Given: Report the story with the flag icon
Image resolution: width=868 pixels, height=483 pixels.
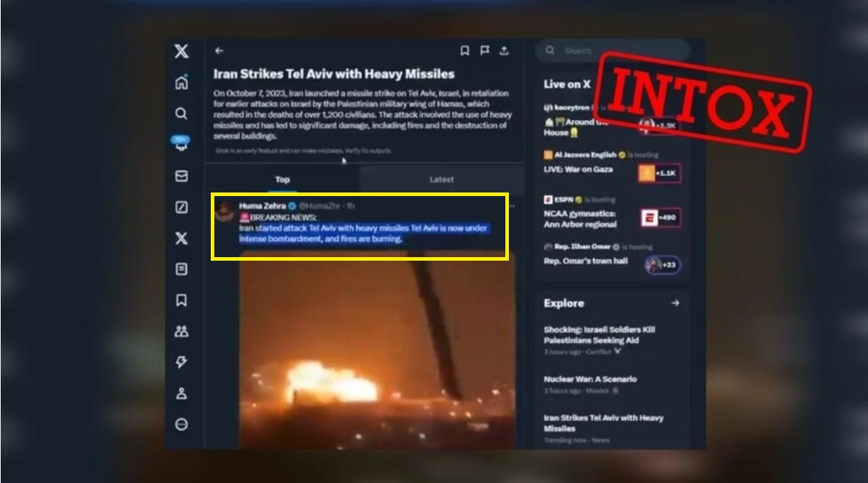Looking at the screenshot, I should tap(485, 50).
